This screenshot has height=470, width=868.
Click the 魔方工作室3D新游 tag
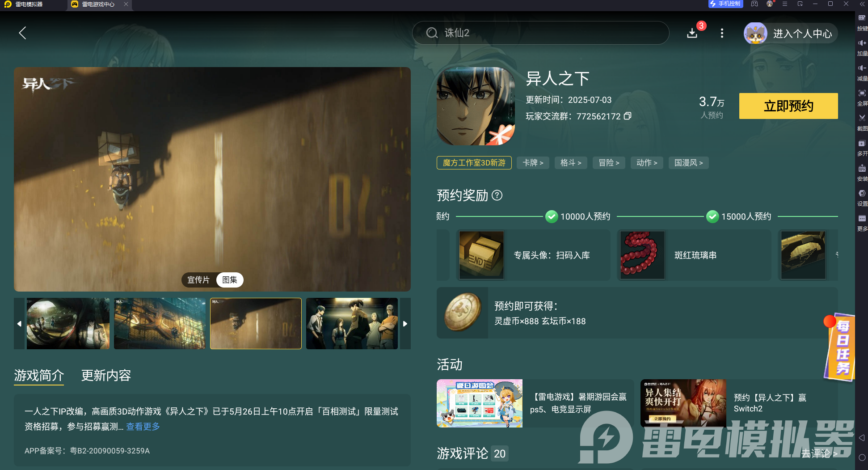tap(474, 163)
